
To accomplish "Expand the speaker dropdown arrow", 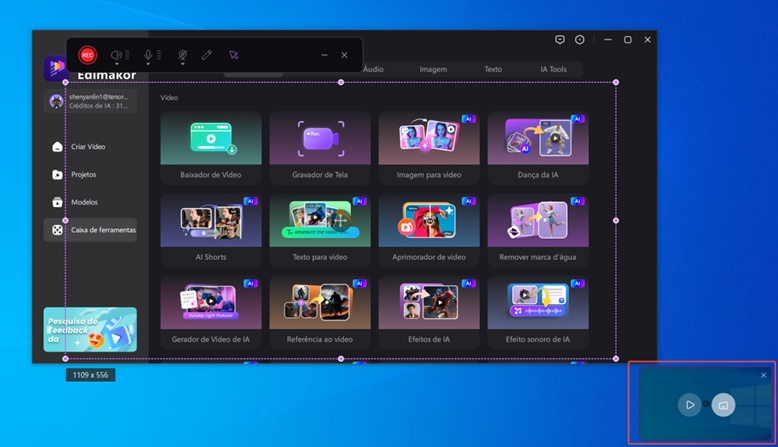I will click(x=116, y=64).
